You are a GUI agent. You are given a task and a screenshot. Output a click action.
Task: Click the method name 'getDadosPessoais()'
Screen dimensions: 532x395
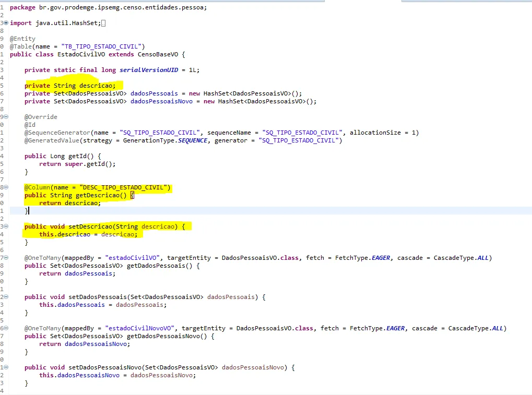(x=160, y=266)
